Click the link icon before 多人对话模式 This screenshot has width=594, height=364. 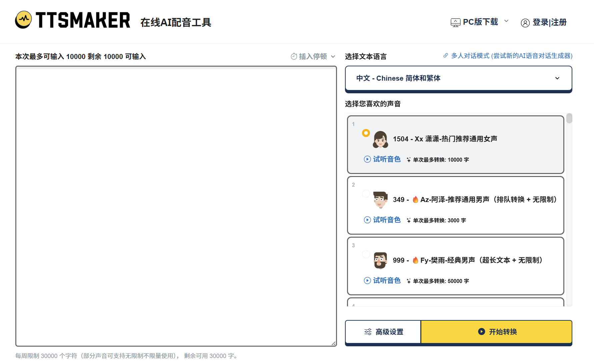click(446, 56)
